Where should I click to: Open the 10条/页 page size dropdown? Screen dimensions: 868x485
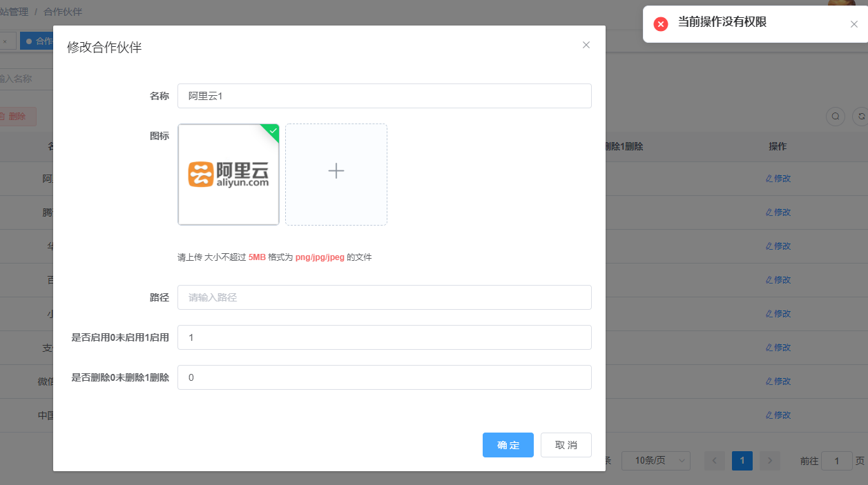click(x=656, y=460)
